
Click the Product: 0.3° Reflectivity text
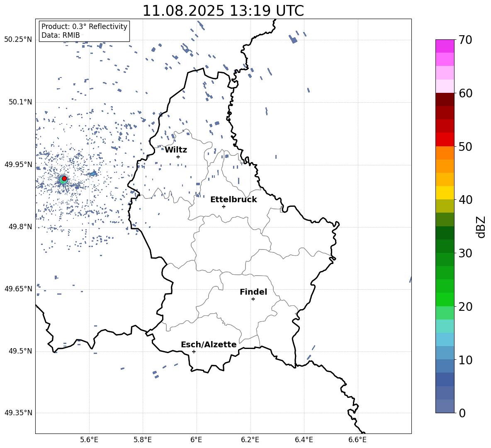click(84, 26)
